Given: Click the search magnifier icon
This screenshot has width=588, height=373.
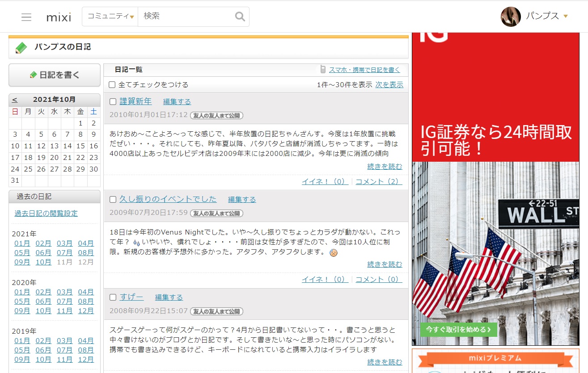Looking at the screenshot, I should [240, 17].
